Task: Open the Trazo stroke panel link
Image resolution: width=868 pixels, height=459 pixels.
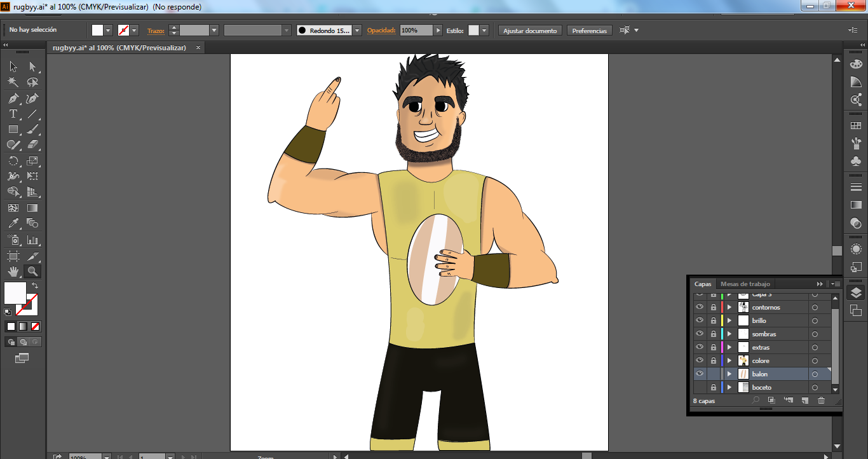Action: click(x=156, y=31)
